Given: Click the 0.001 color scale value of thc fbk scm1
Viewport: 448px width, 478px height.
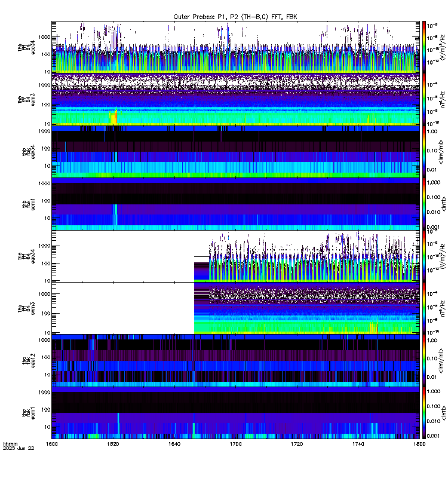Looking at the screenshot, I should click(x=434, y=436).
